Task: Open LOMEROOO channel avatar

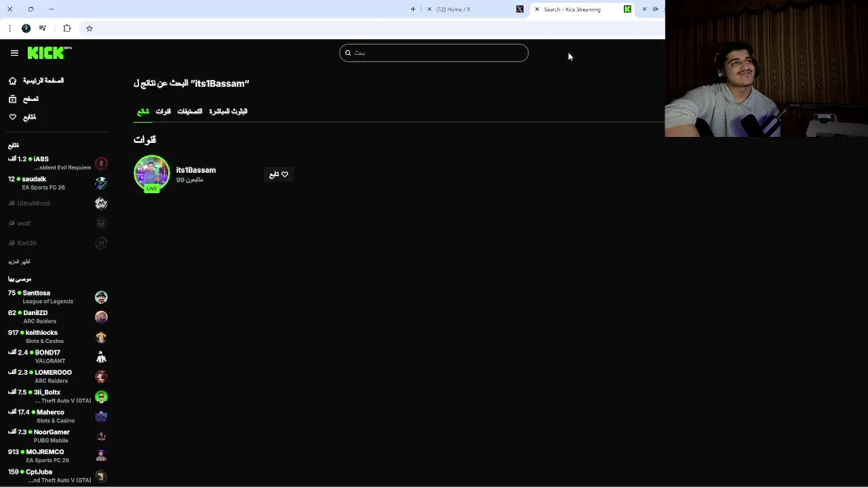Action: [x=101, y=376]
